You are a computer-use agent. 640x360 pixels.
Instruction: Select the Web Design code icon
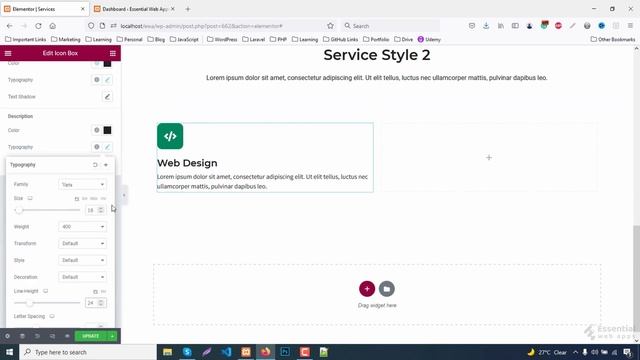[x=170, y=136]
